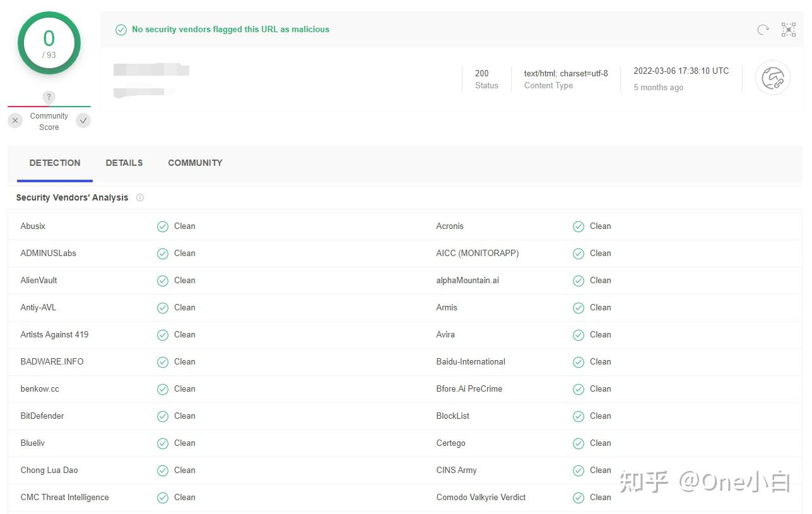Click the URL link globe icon

click(x=773, y=78)
